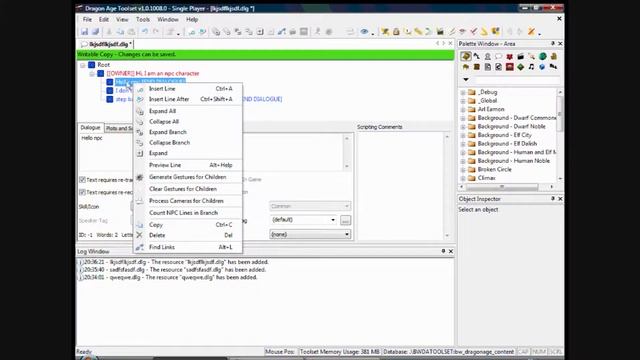Select the blue shield palette icon
The height and width of the screenshot is (360, 640).
[542, 67]
